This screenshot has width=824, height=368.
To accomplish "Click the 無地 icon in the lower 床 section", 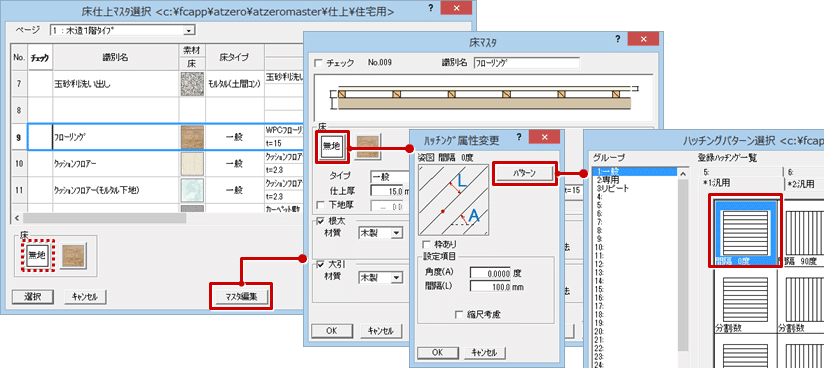I will pyautogui.click(x=37, y=256).
